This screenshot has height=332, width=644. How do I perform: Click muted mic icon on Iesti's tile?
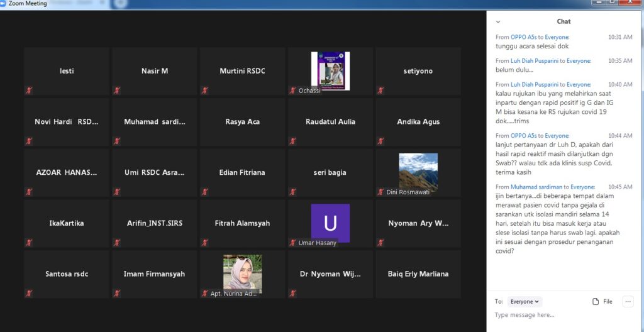pyautogui.click(x=28, y=90)
